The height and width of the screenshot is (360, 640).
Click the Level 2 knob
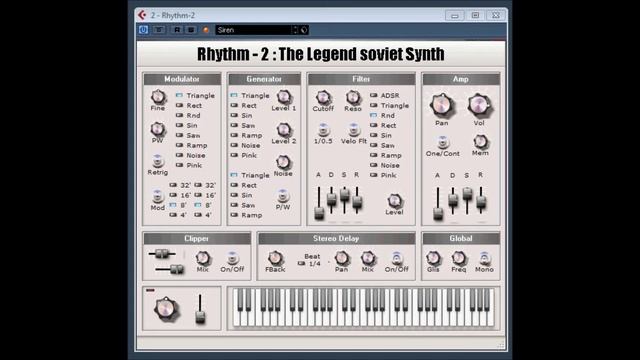pyautogui.click(x=283, y=130)
